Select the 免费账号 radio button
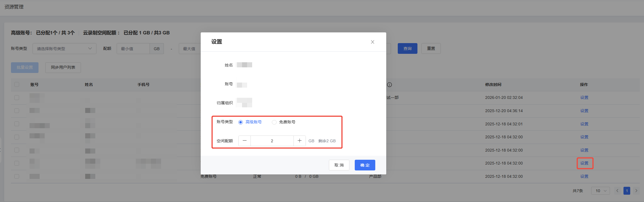Screen dimensions: 644x202 pyautogui.click(x=274, y=122)
